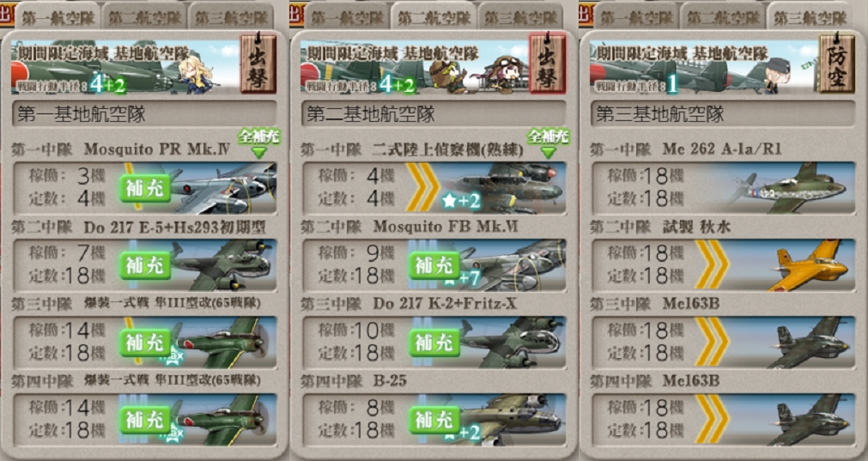868x461 pixels.
Task: Toggle second air base 出撃 mode plaque
Action: pyautogui.click(x=548, y=63)
